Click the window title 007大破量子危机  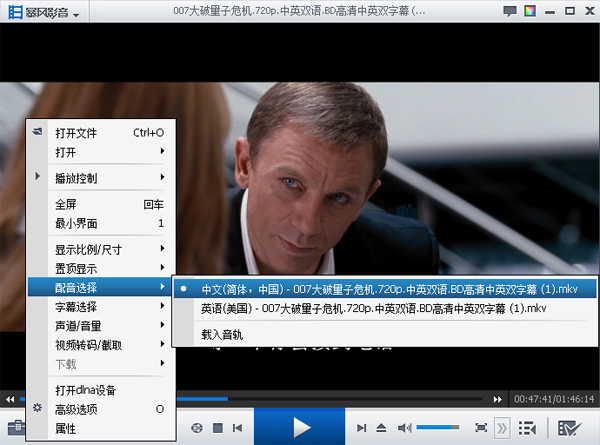(299, 11)
